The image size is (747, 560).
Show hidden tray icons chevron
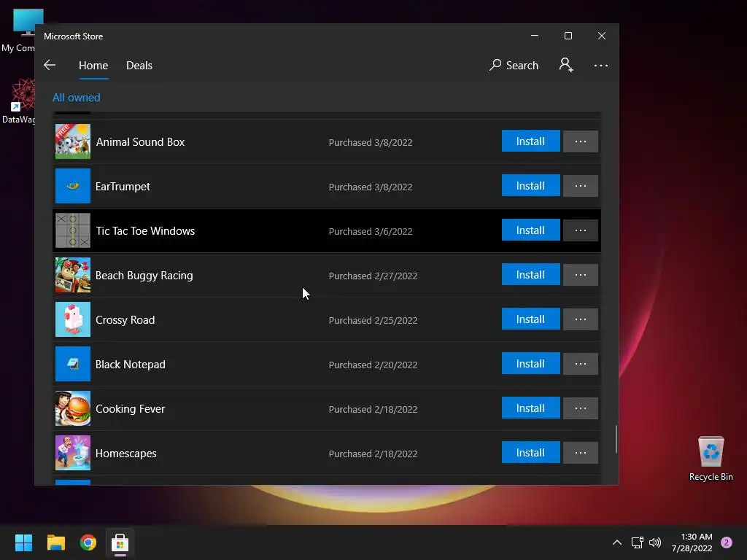(617, 542)
